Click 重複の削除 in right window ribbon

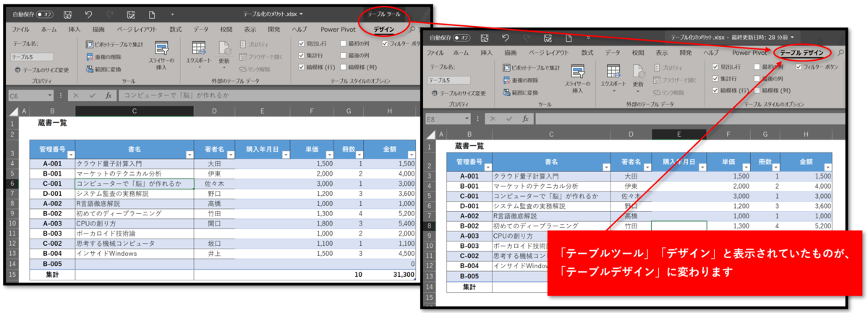[520, 80]
